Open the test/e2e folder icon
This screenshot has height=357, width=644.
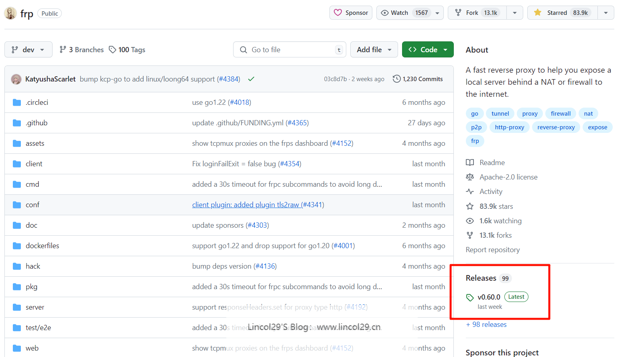click(17, 328)
